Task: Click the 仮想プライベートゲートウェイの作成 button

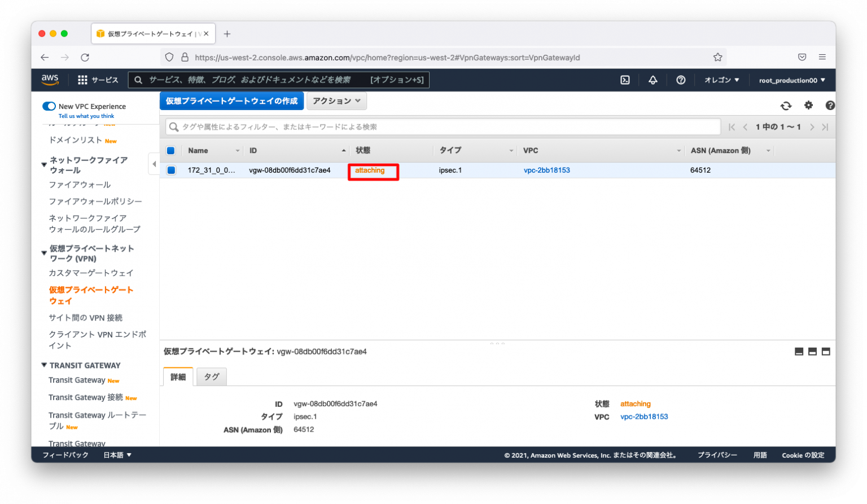Action: (231, 100)
